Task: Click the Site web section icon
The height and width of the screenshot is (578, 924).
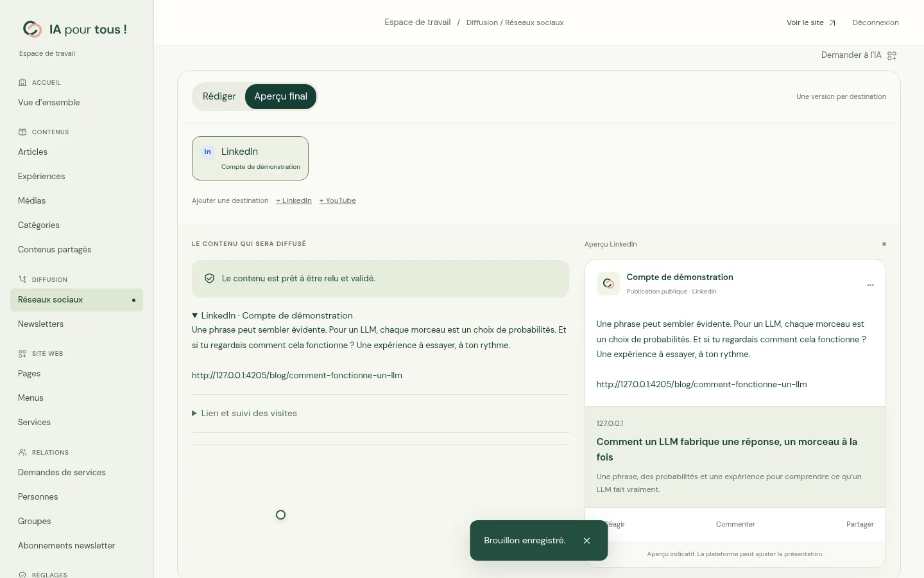Action: 22,353
